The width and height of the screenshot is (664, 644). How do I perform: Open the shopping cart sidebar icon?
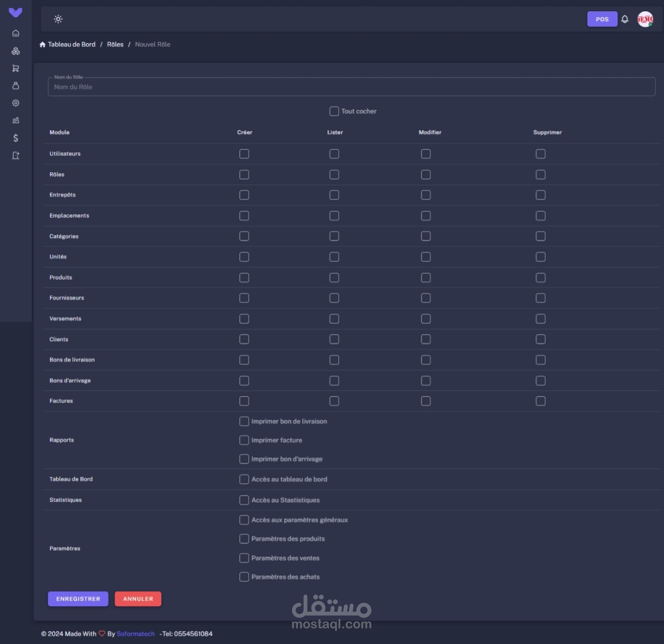tap(16, 68)
